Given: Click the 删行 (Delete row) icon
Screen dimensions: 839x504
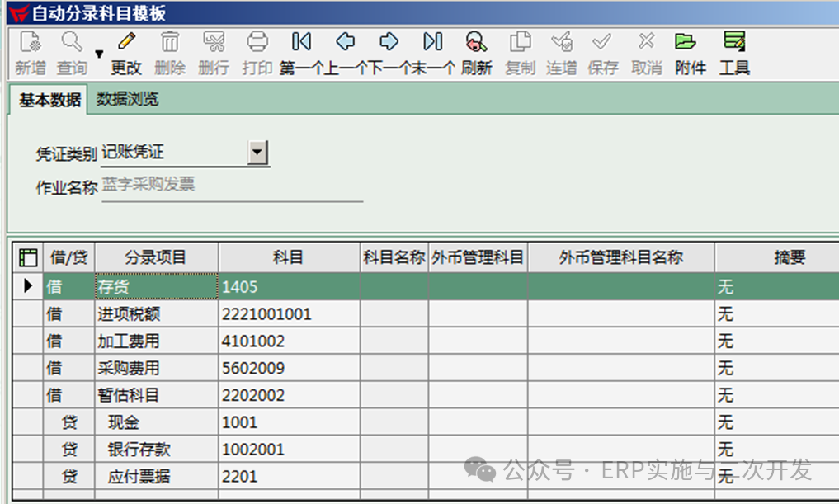Looking at the screenshot, I should tap(214, 42).
